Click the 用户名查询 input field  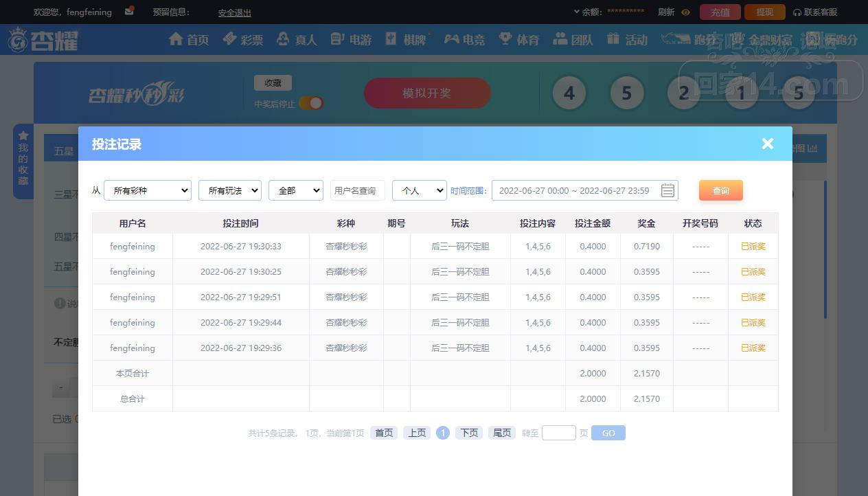[357, 190]
